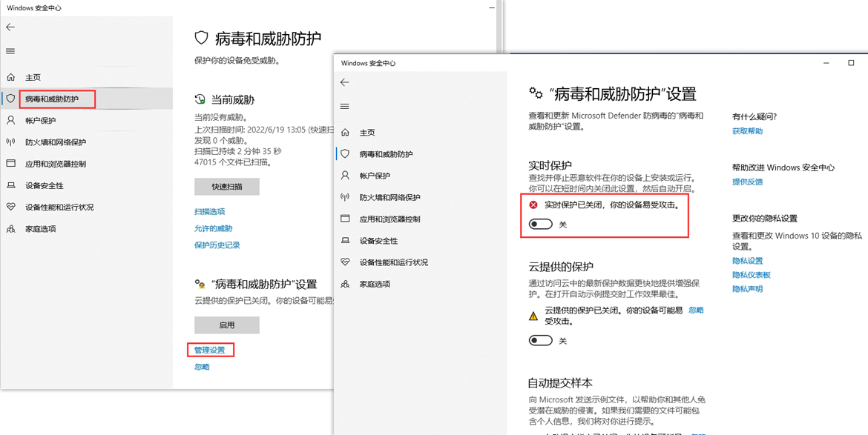Enable the 云提供的保护 toggle switch

tap(540, 341)
